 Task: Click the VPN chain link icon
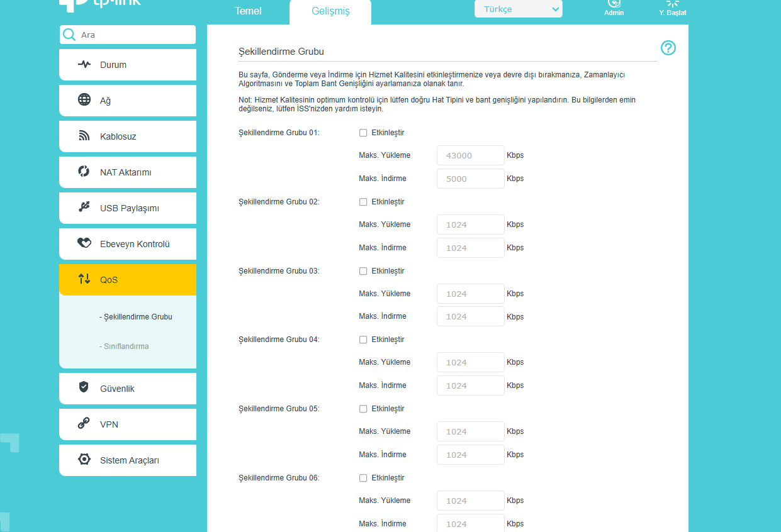coord(84,423)
